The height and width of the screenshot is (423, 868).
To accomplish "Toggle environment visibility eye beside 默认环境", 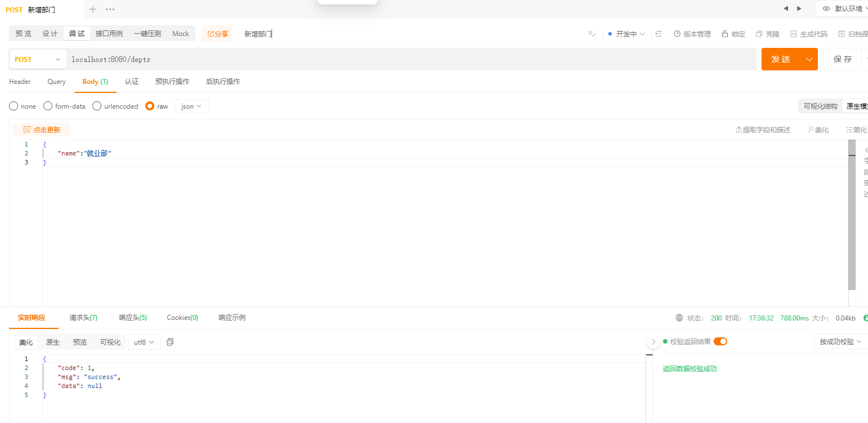I will coord(825,8).
